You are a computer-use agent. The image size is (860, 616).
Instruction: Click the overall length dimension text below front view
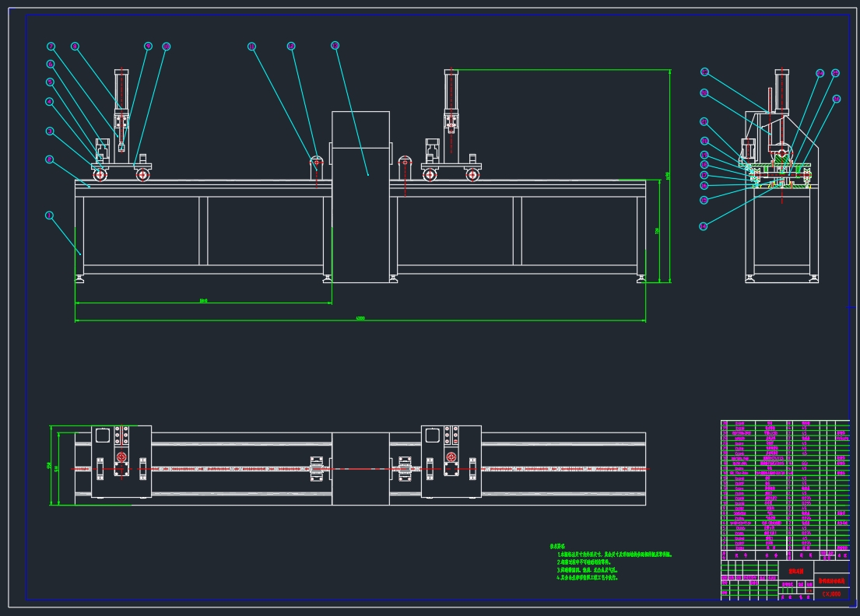360,318
